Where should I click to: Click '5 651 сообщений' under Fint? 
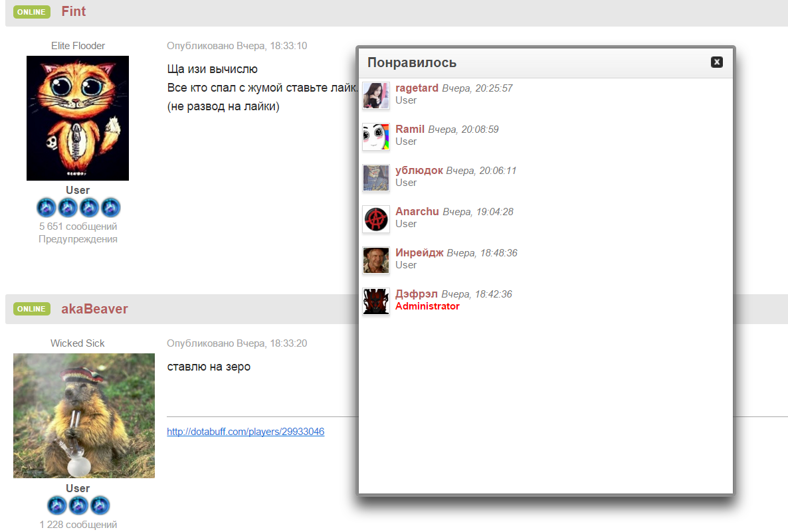click(x=78, y=226)
